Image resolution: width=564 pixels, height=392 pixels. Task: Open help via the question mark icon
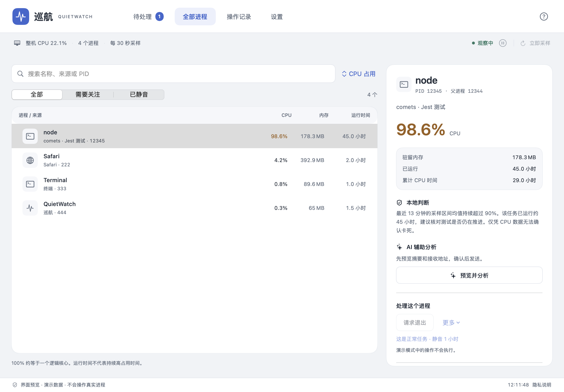544,16
